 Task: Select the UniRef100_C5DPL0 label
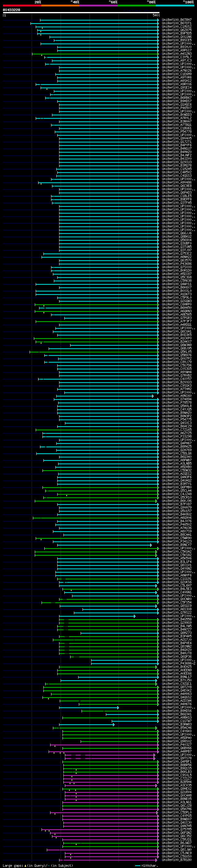(x=176, y=812)
